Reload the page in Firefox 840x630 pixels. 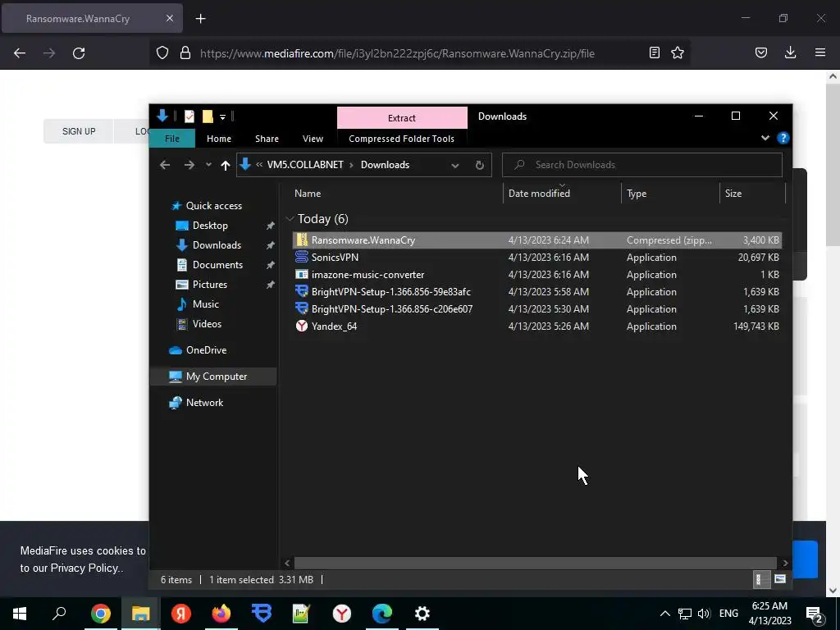point(79,53)
